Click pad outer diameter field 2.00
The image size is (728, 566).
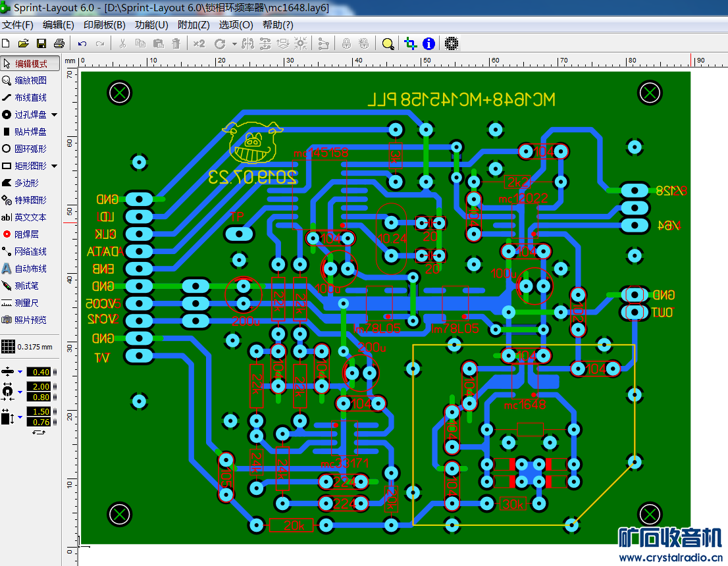[39, 386]
